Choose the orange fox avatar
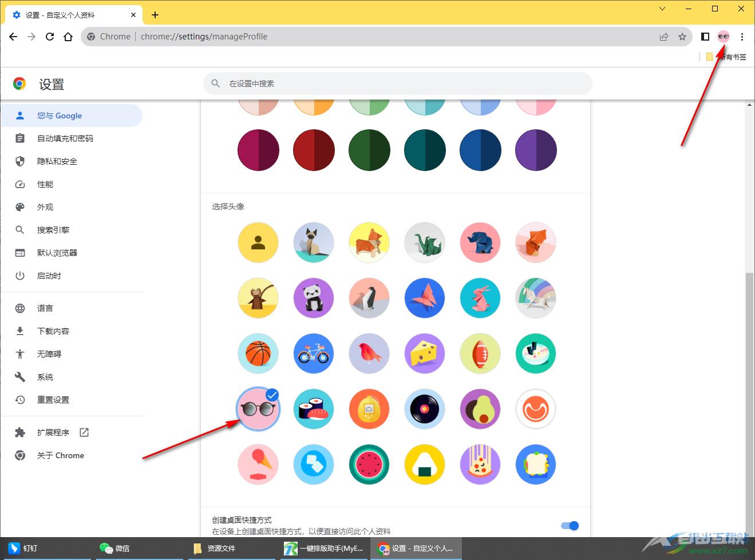 536,243
